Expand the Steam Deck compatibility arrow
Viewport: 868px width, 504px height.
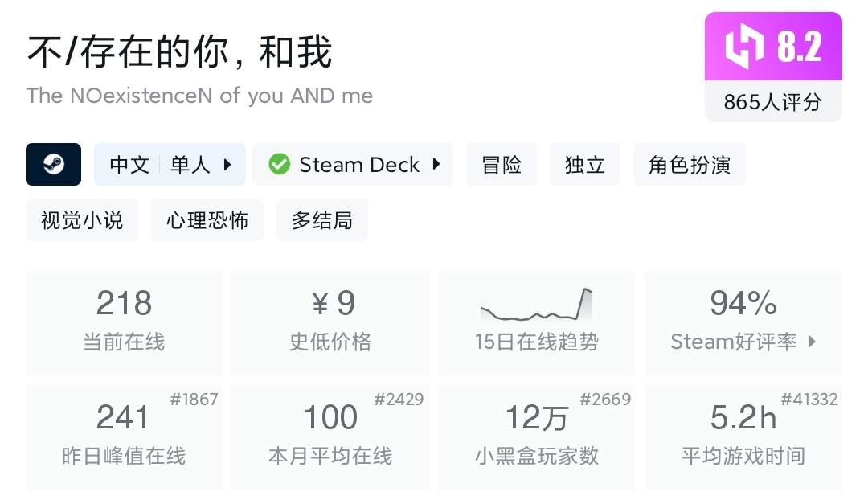(436, 165)
